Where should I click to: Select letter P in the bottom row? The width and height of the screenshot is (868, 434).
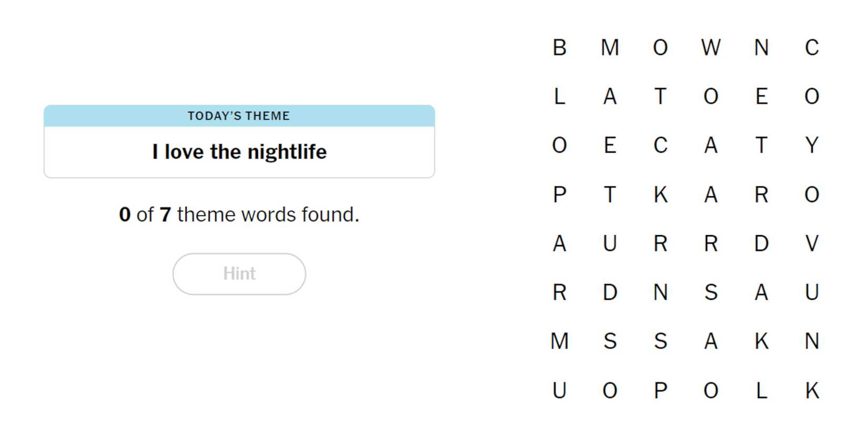[660, 390]
